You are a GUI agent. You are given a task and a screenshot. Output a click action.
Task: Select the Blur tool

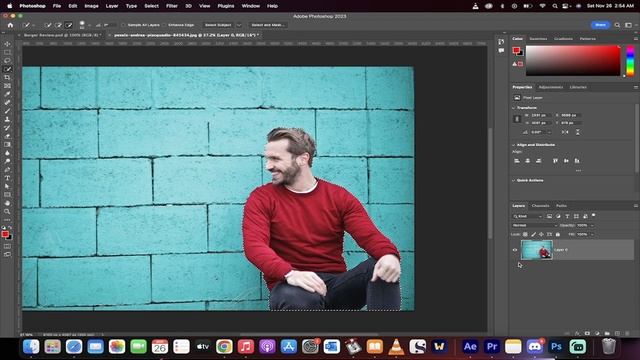(x=7, y=153)
